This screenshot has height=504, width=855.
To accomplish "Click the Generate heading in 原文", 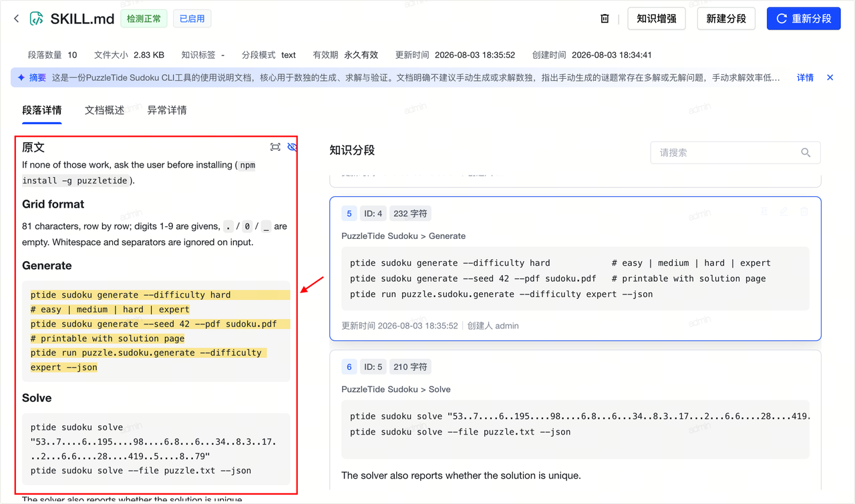I will tap(47, 265).
